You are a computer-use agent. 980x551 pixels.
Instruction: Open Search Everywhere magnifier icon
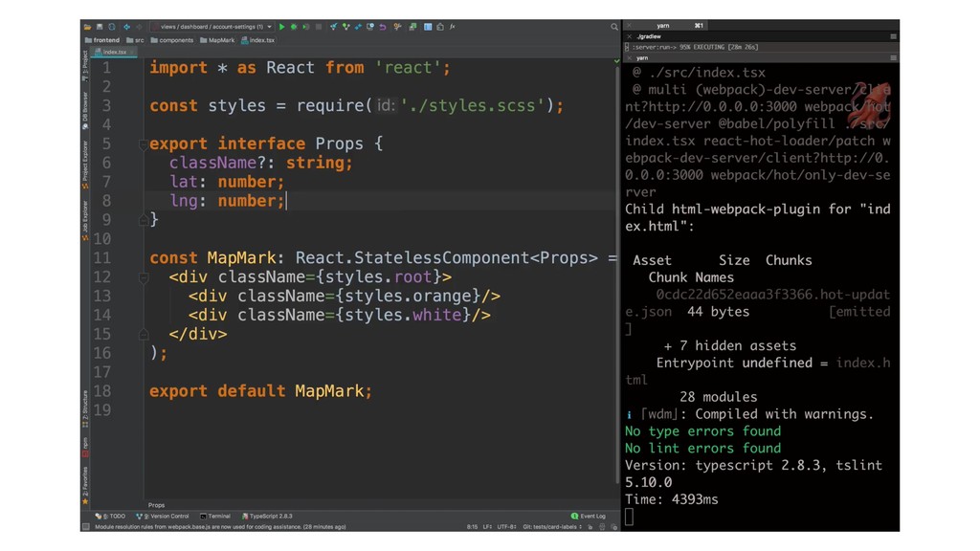[614, 27]
